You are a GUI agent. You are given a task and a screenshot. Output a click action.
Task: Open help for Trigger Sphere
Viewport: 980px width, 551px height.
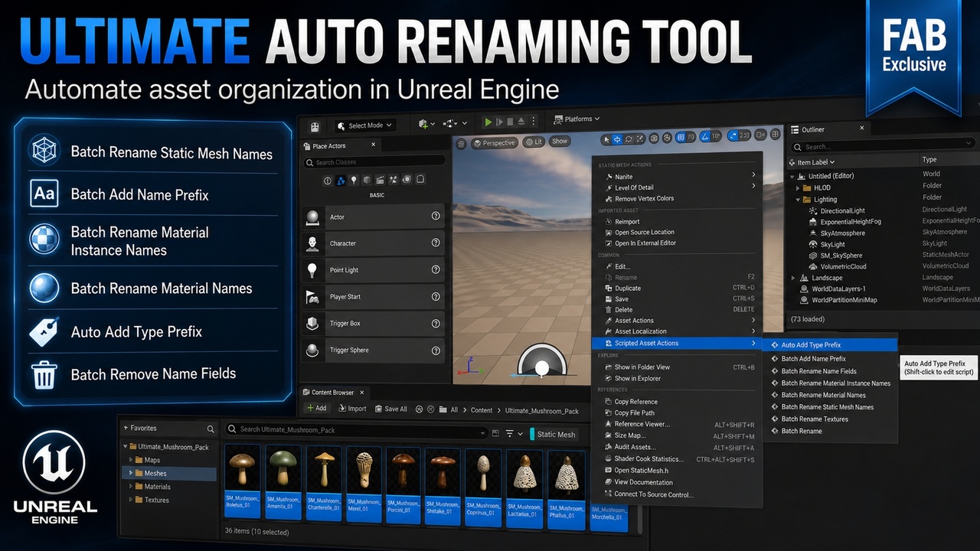point(436,351)
